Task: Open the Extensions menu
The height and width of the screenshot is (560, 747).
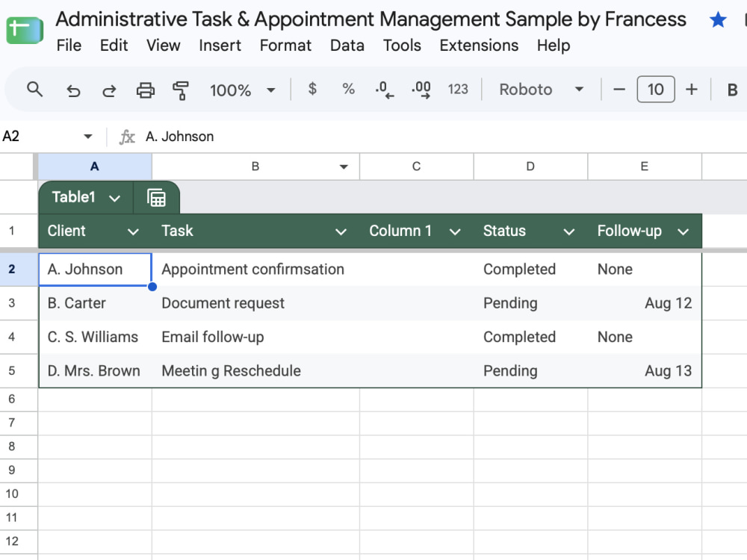Action: (x=479, y=46)
